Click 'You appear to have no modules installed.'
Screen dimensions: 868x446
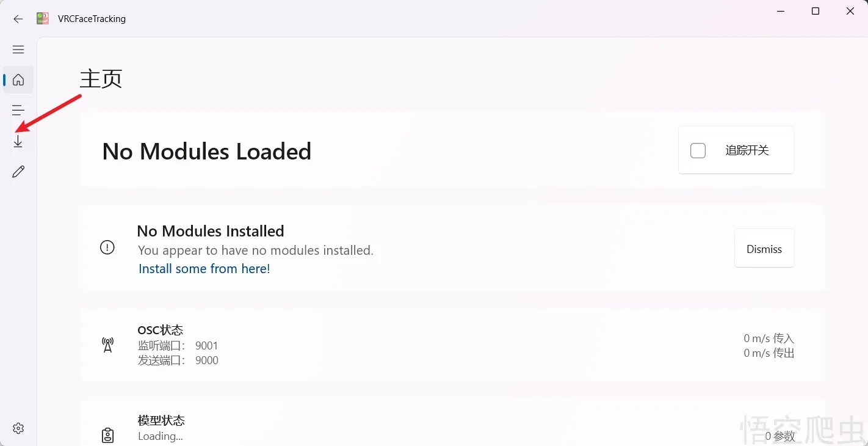256,250
